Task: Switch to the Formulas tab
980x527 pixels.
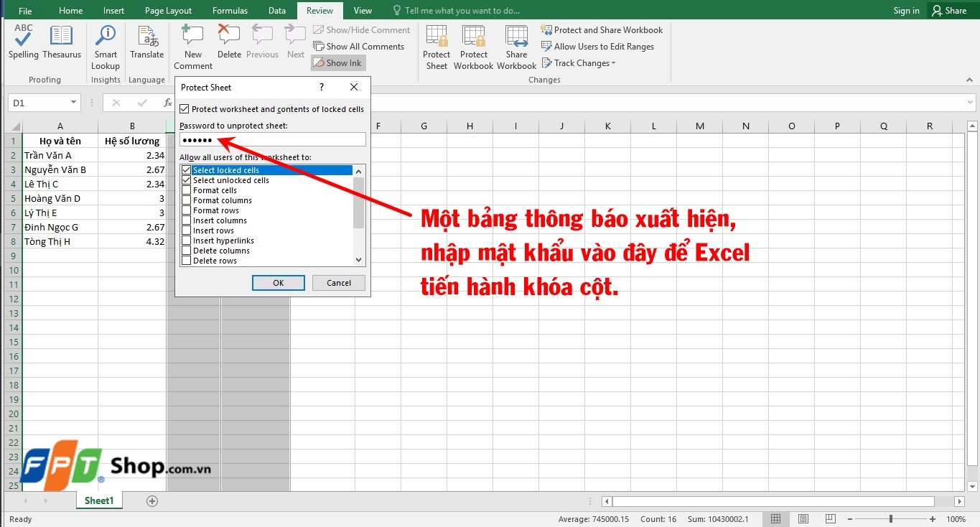Action: [x=230, y=10]
